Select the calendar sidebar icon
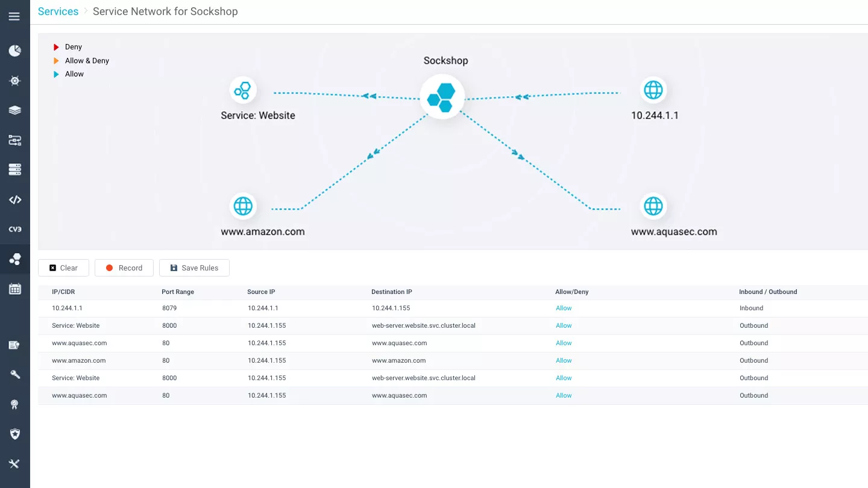 [x=14, y=289]
